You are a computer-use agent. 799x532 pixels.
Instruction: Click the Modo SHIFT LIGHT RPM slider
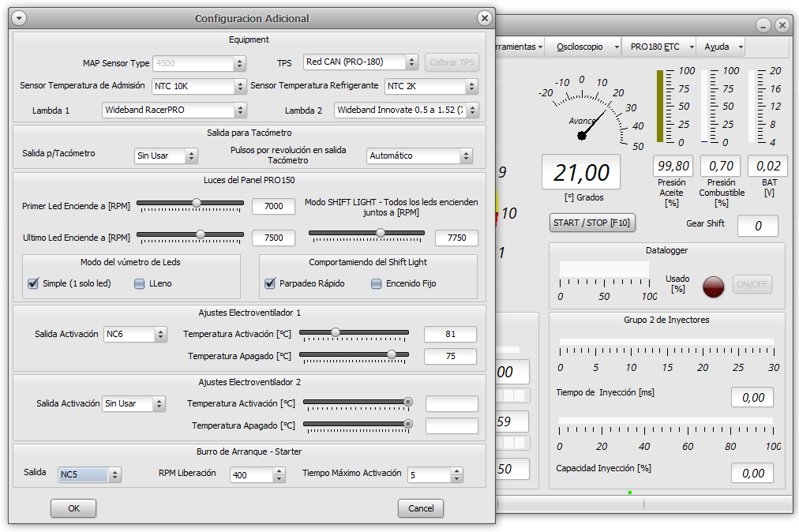click(366, 235)
